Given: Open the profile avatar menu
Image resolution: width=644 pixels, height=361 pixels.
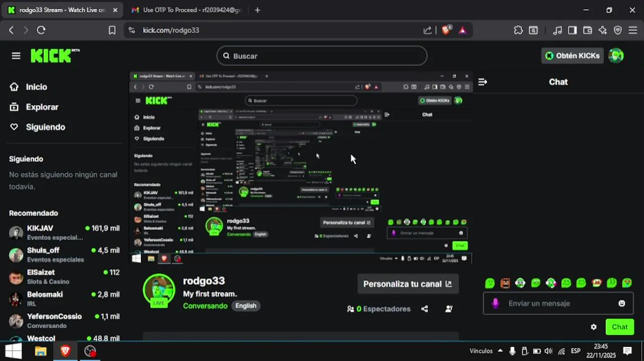Looking at the screenshot, I should pyautogui.click(x=616, y=56).
